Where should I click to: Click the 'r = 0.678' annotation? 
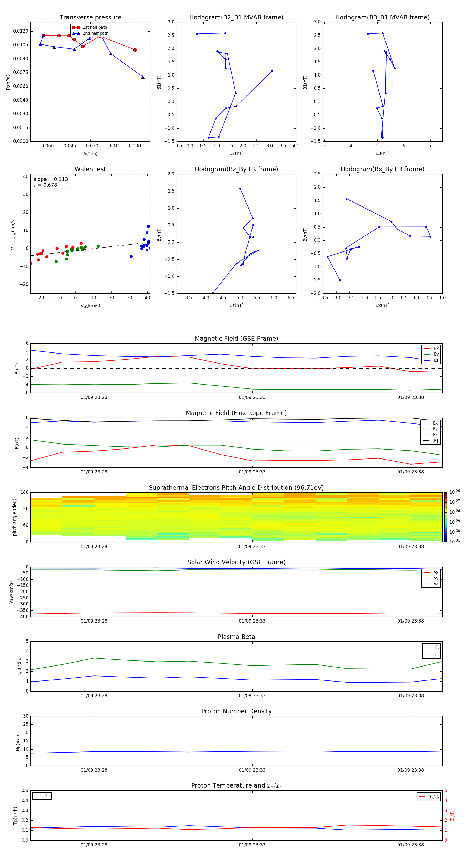[x=45, y=185]
